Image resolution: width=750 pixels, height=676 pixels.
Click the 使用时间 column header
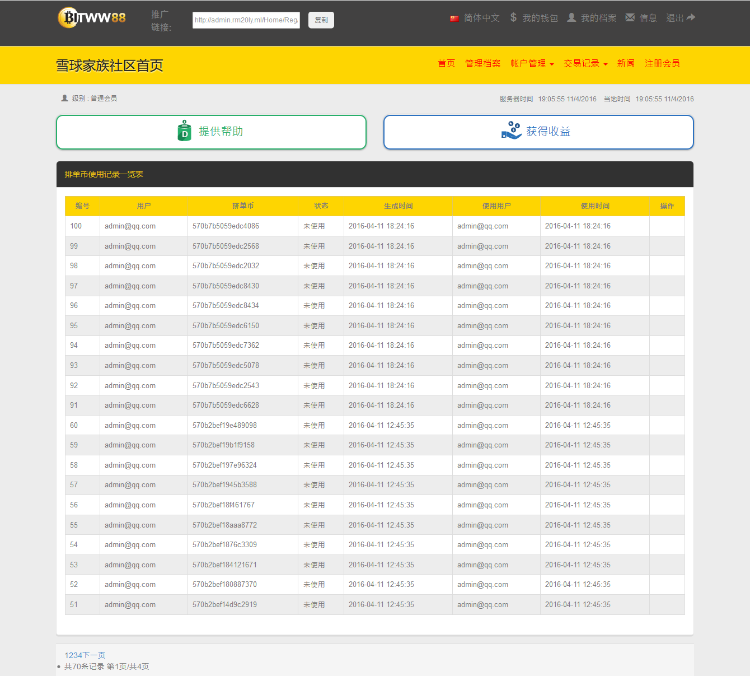(x=595, y=206)
